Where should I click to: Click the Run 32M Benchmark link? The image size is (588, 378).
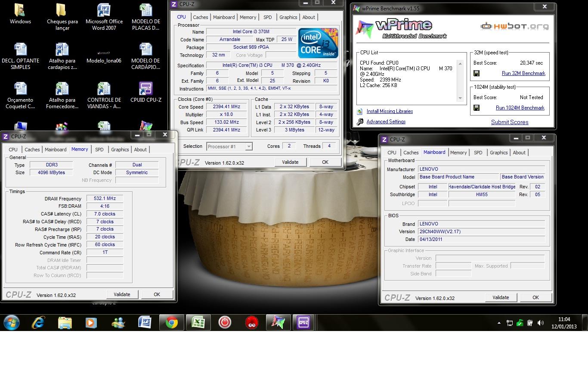pos(523,73)
